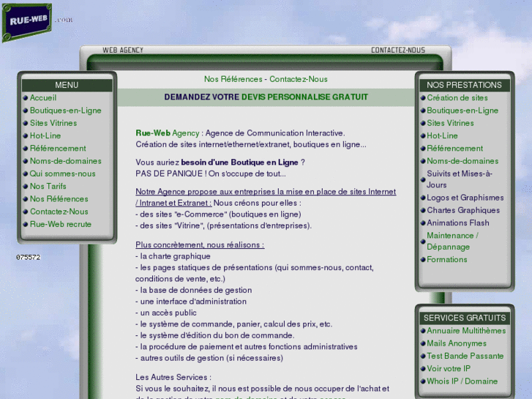Open the Formations link
Viewport: 532px width, 399px height.
coord(447,259)
